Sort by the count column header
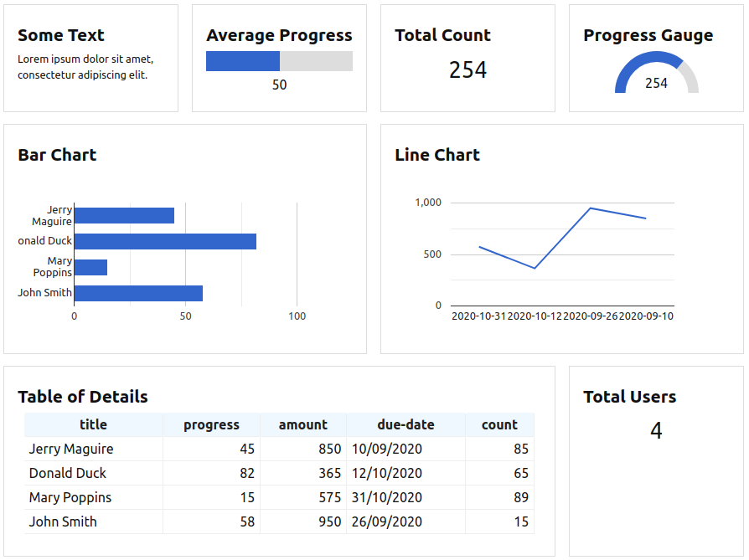Image resolution: width=749 pixels, height=560 pixels. [x=499, y=424]
